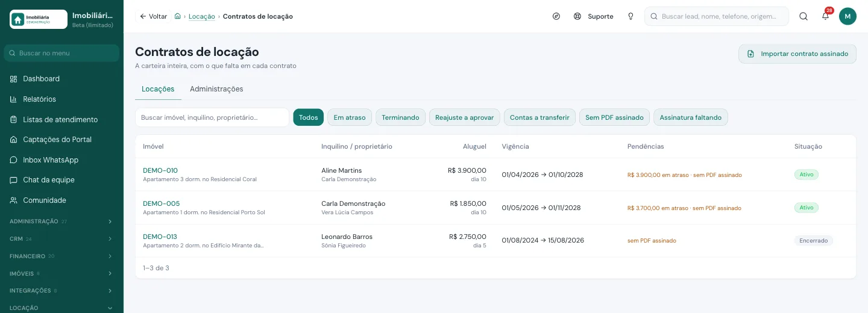Expand the IMÓVEIS sidebar section
Image resolution: width=868 pixels, height=313 pixels.
(61, 273)
